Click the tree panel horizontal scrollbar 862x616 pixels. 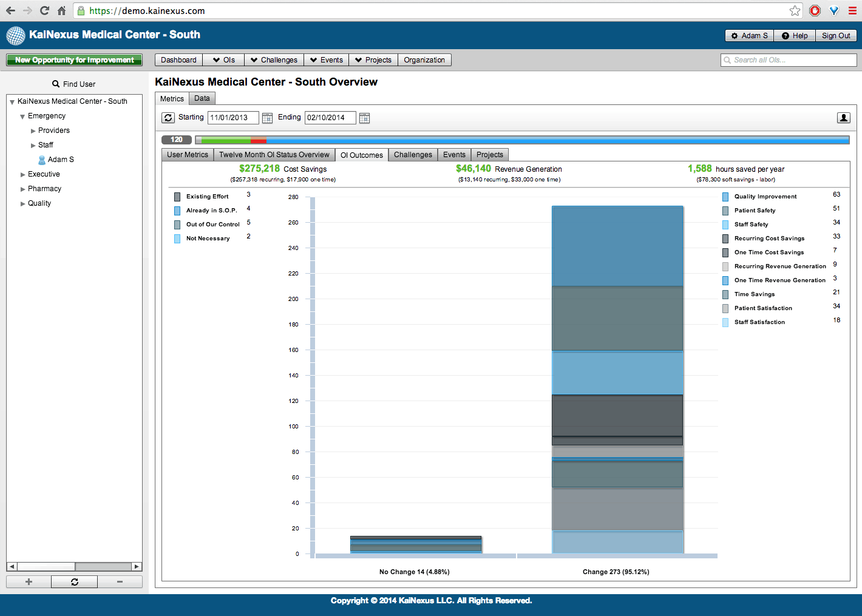(x=74, y=566)
